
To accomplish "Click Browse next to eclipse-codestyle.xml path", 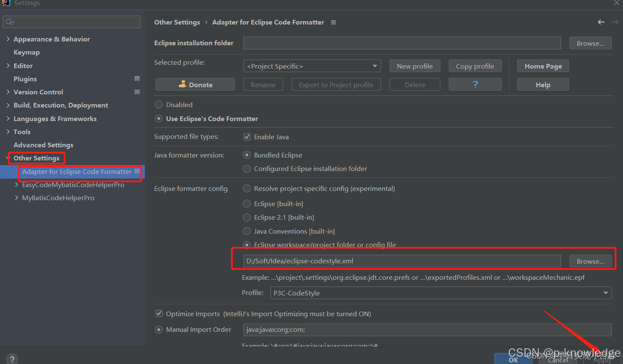I will (590, 261).
